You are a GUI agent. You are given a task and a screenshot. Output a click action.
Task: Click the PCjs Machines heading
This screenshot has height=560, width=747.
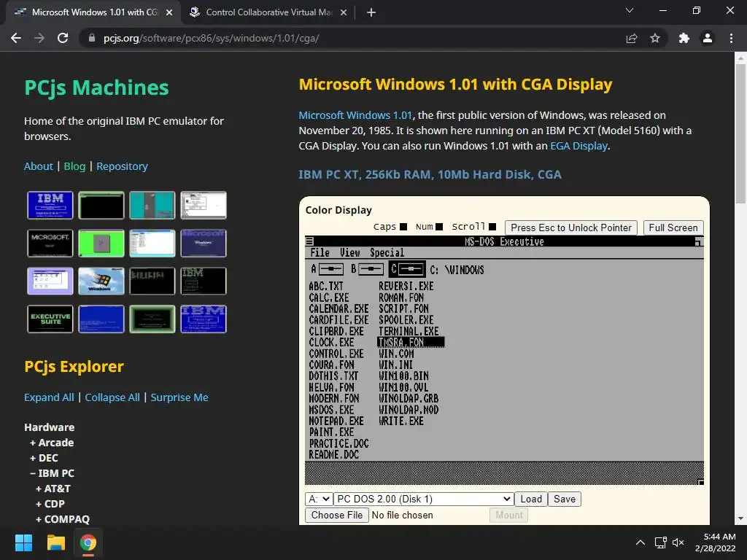pyautogui.click(x=96, y=87)
